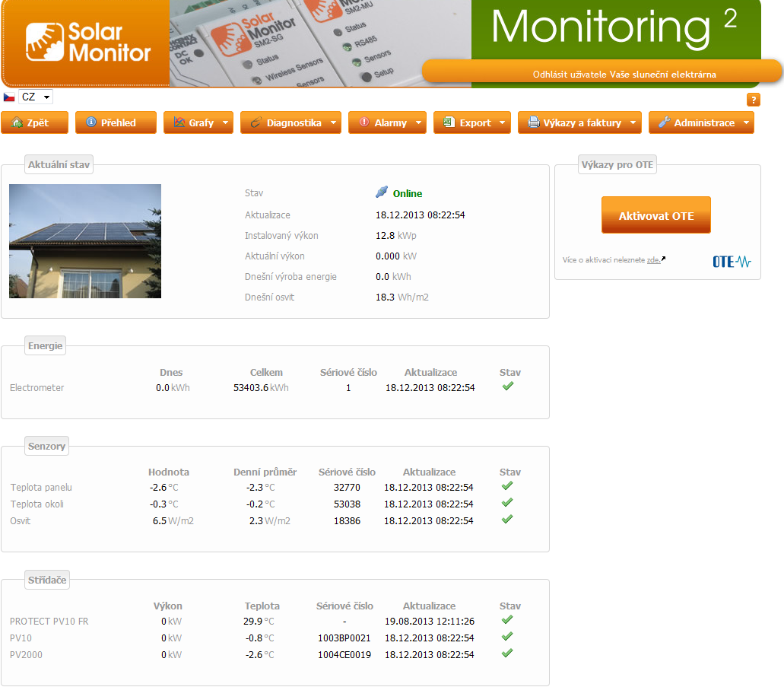Click the Osvit sensor status checkmark

tap(508, 520)
